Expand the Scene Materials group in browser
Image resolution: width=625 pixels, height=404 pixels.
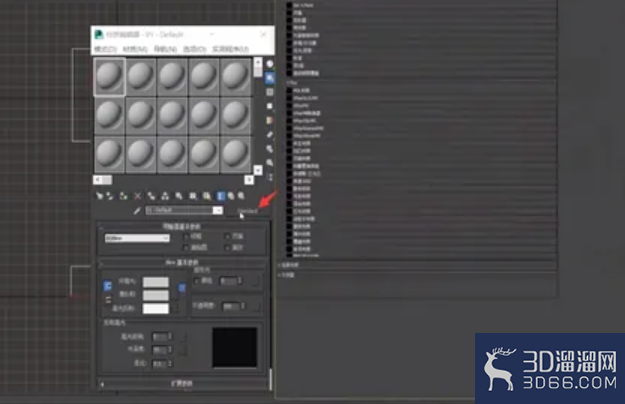tap(288, 265)
